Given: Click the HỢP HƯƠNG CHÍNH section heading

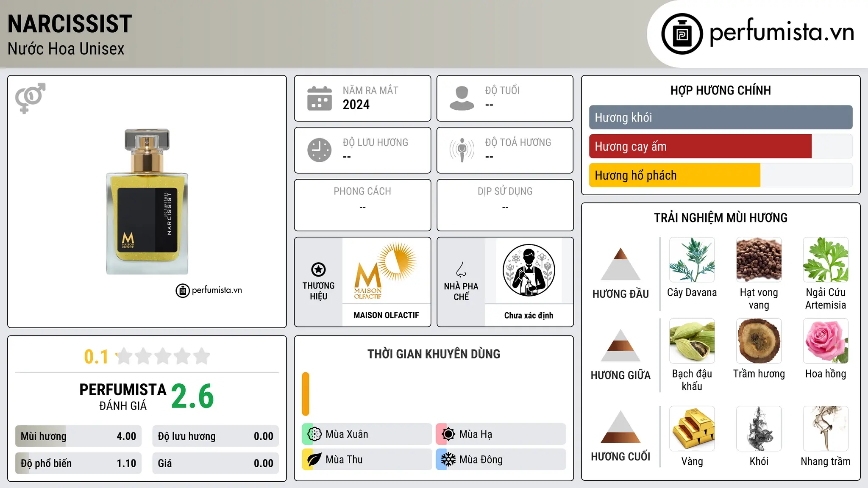Looking at the screenshot, I should coord(721,90).
